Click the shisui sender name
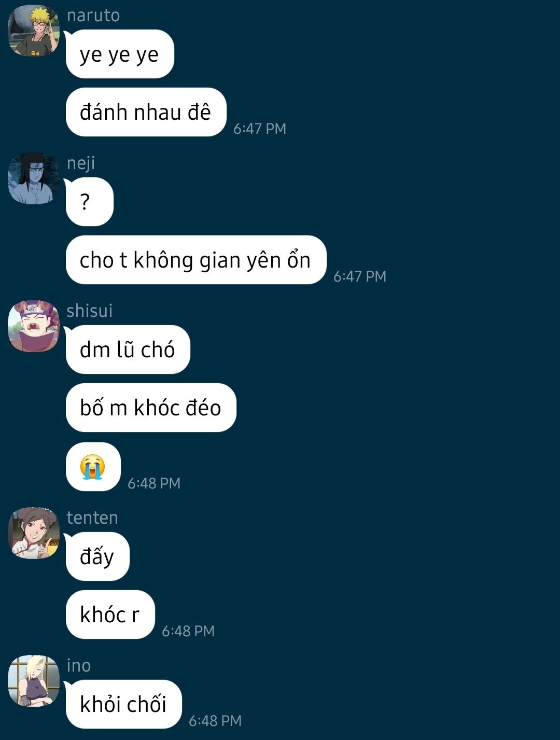The height and width of the screenshot is (740, 560). tap(89, 311)
